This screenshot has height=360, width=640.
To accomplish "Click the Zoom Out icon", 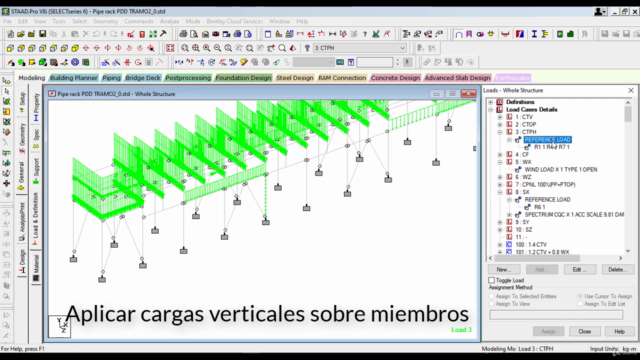I will (x=218, y=48).
